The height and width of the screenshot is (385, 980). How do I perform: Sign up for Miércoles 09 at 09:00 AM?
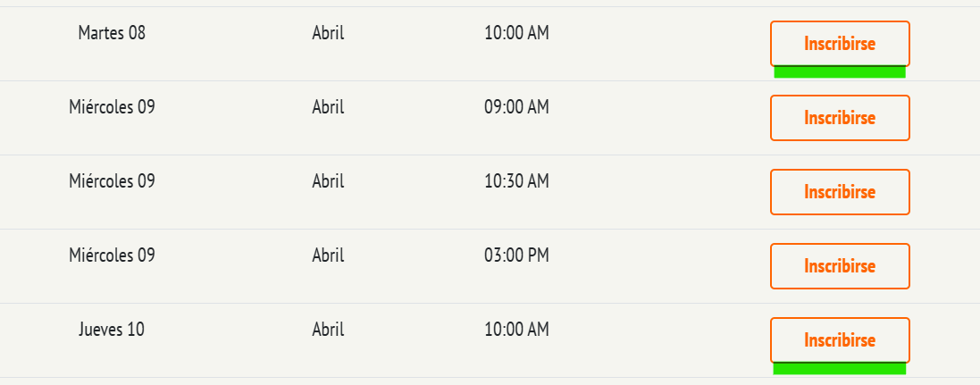pyautogui.click(x=840, y=118)
